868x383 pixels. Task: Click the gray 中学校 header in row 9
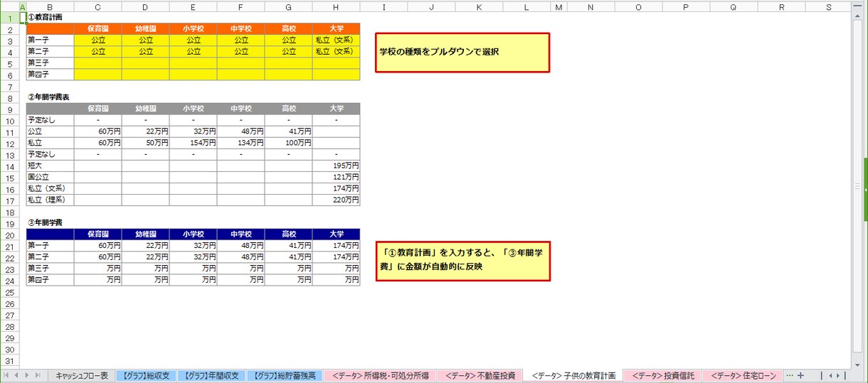[x=240, y=109]
